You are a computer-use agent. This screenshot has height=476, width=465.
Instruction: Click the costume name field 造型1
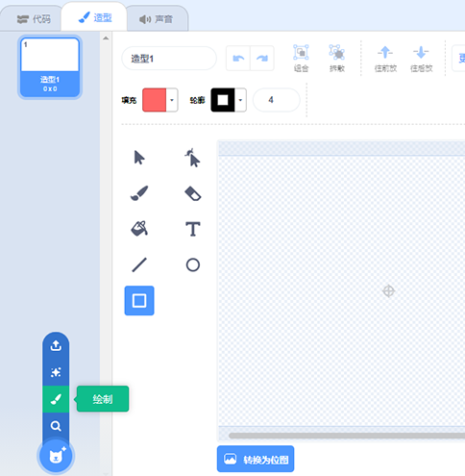[169, 59]
